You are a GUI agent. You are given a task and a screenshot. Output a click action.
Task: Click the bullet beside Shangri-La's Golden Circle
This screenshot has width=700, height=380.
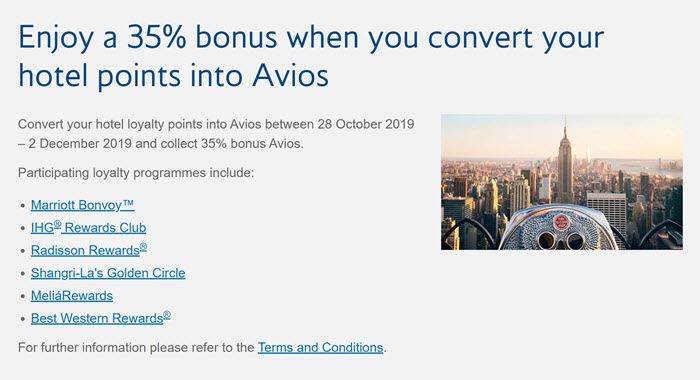click(23, 274)
